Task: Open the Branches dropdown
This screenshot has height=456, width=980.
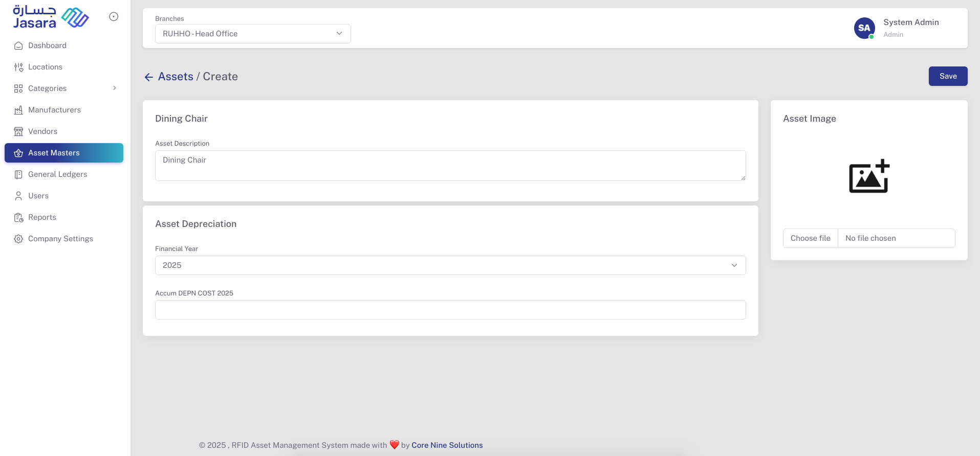Action: coord(253,34)
